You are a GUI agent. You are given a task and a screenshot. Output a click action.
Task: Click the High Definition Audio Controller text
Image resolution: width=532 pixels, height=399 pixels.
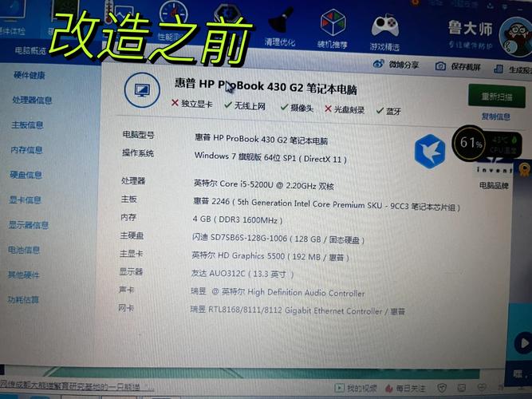pyautogui.click(x=278, y=292)
